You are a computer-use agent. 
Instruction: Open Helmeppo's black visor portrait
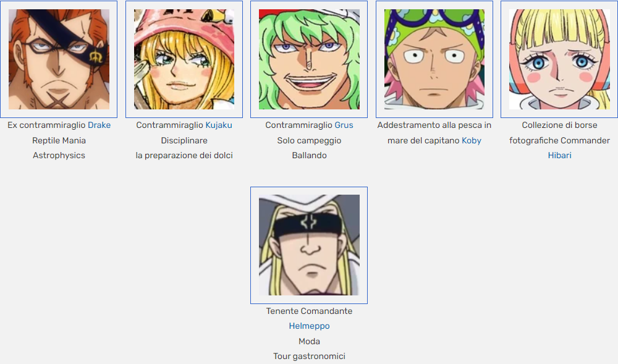[309, 245]
